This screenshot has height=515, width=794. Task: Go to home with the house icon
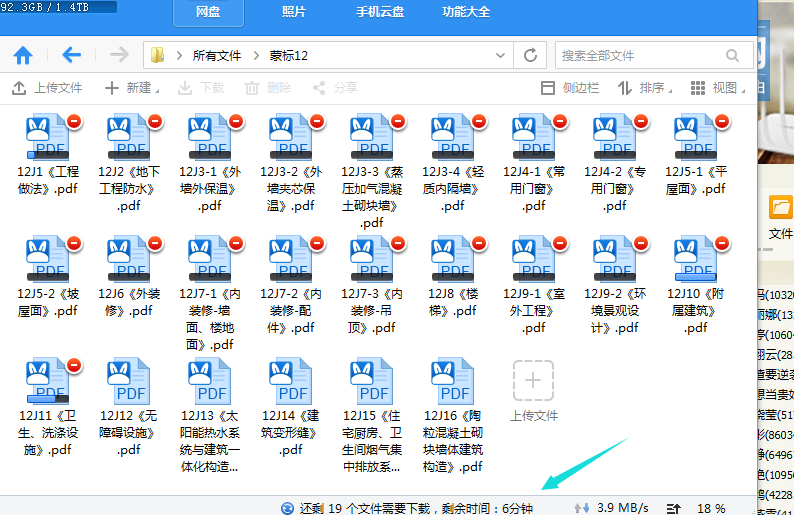tap(23, 55)
